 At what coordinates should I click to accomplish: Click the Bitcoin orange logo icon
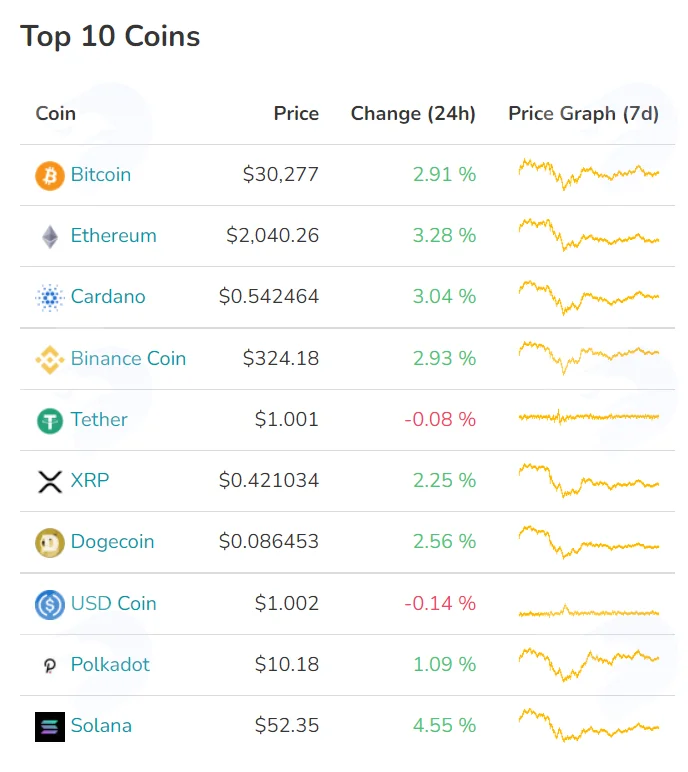(x=50, y=175)
